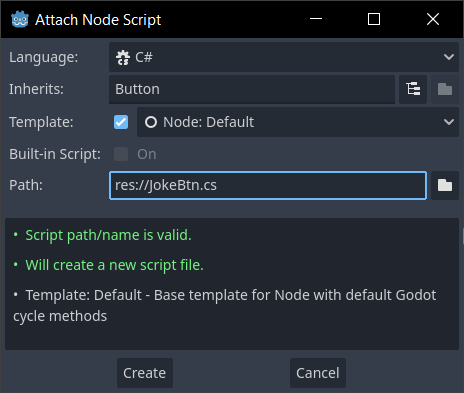Click the disabled folder icon beside Inherits
The image size is (464, 393).
445,89
